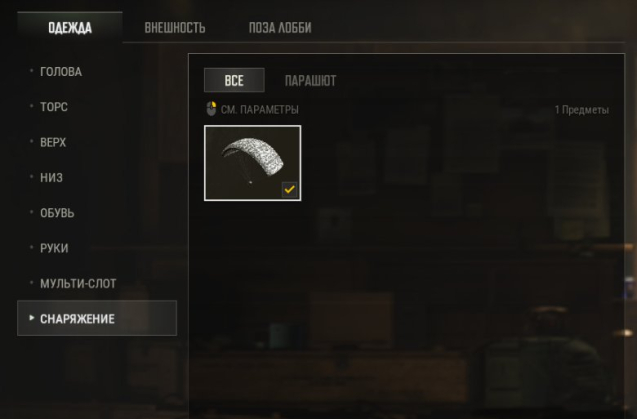Select the Все filter button
The height and width of the screenshot is (419, 637).
click(234, 80)
